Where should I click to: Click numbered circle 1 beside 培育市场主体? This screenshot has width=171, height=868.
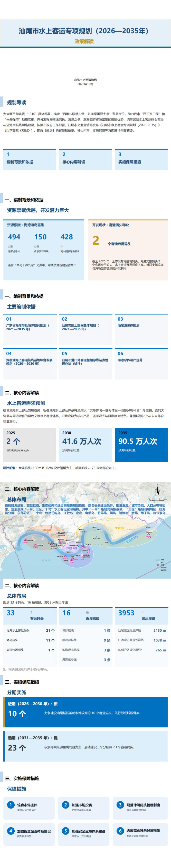pos(11,805)
